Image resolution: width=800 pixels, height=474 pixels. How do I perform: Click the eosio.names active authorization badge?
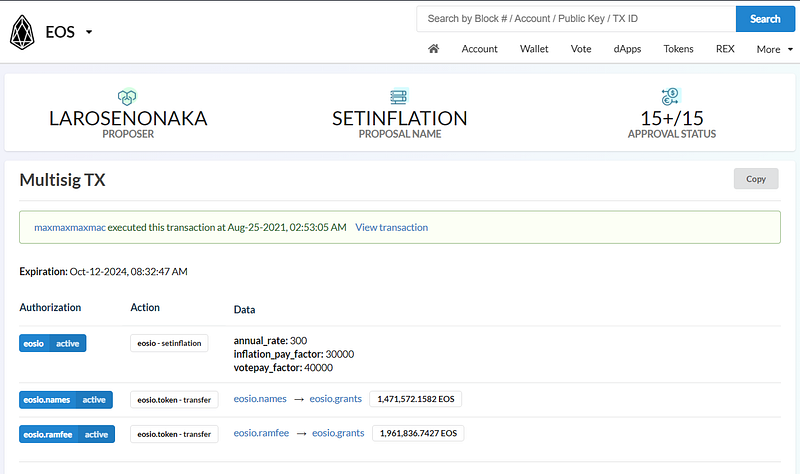pos(66,400)
